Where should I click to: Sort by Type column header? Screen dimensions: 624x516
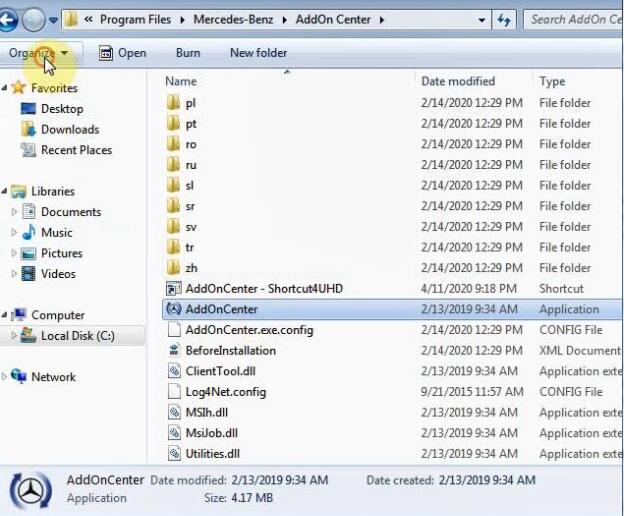click(x=552, y=81)
